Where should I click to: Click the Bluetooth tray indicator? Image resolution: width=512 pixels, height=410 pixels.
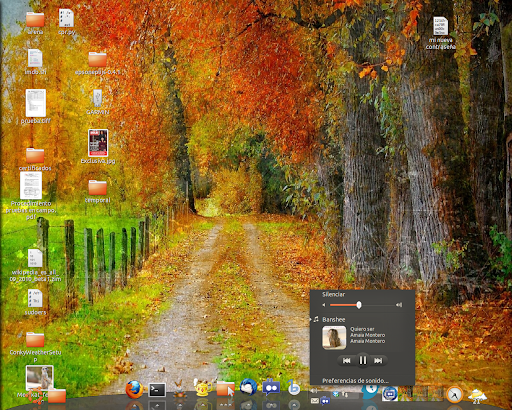pyautogui.click(x=336, y=394)
